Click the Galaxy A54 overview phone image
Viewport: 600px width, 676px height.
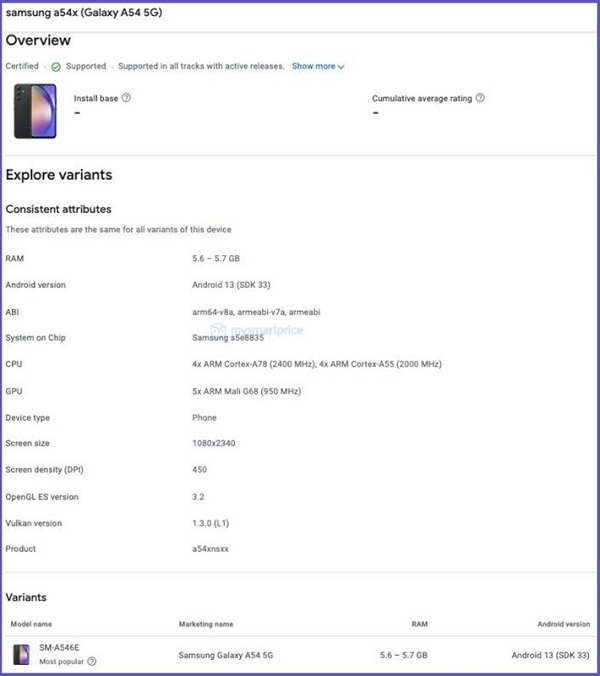[x=35, y=111]
